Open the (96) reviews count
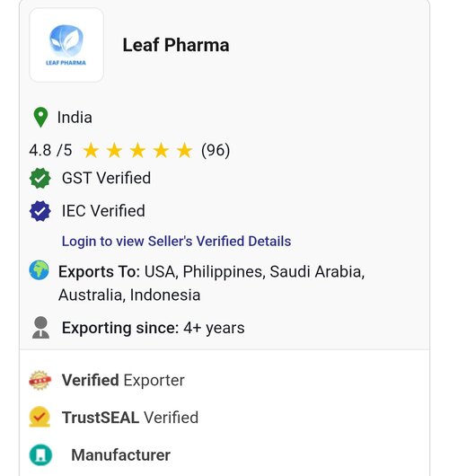Viewport: 449px width, 476px height. [216, 150]
